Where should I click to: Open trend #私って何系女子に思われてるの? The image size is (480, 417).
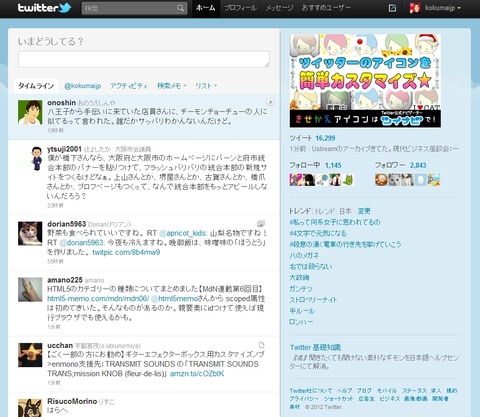click(x=335, y=222)
